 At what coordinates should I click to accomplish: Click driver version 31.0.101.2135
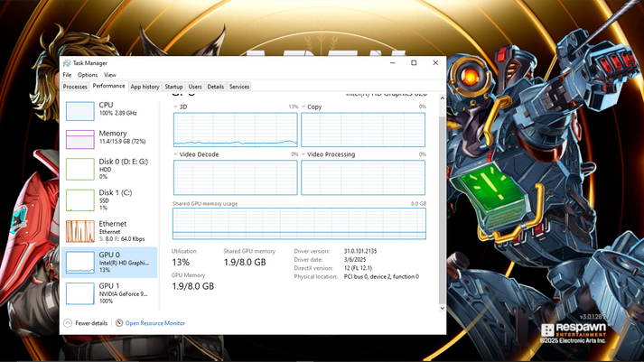[x=360, y=251]
